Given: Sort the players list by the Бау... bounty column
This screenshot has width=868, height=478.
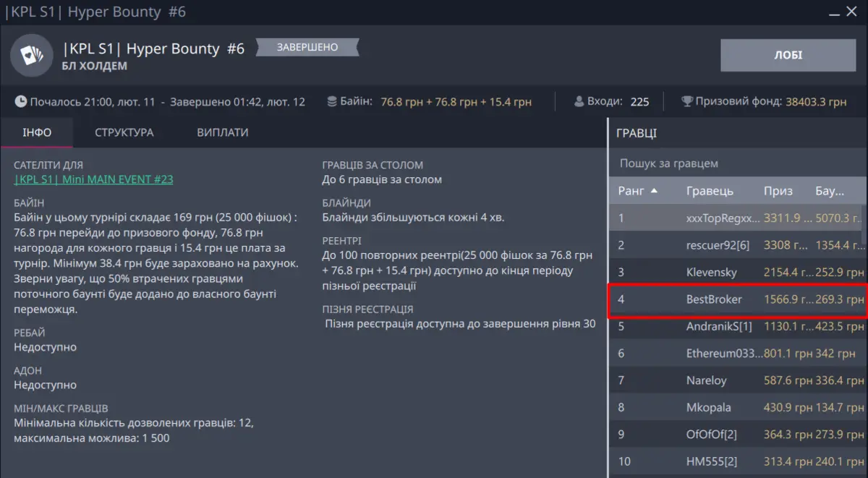Looking at the screenshot, I should click(x=830, y=191).
